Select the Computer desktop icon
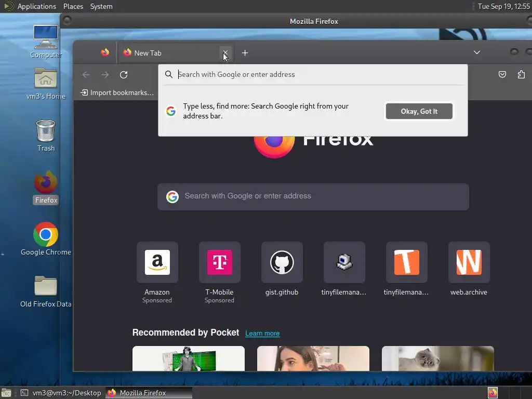Screen dimensions: 532x399 (x=46, y=42)
